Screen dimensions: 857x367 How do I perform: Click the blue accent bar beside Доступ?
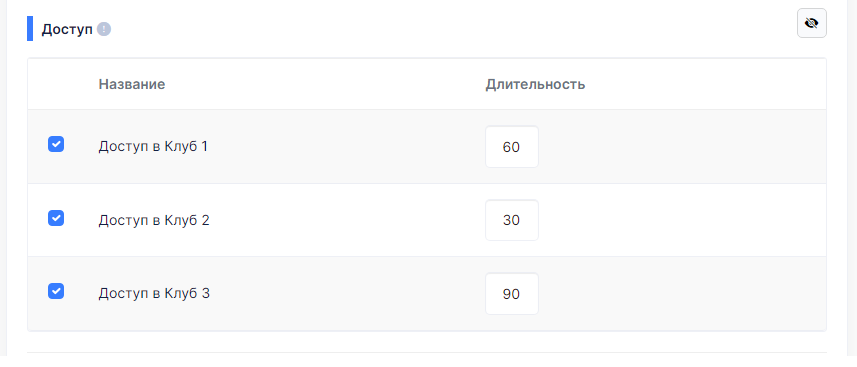30,28
